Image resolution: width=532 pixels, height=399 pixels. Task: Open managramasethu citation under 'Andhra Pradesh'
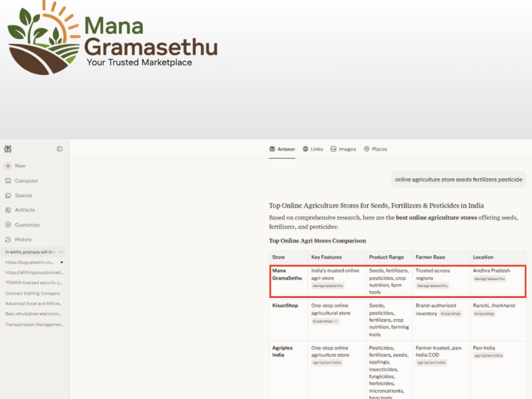(x=489, y=279)
